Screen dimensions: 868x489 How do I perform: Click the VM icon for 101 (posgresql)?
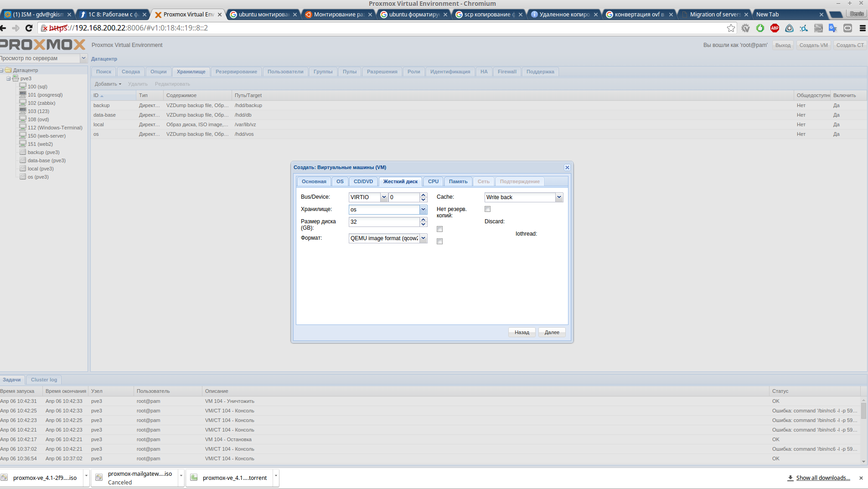click(x=23, y=95)
